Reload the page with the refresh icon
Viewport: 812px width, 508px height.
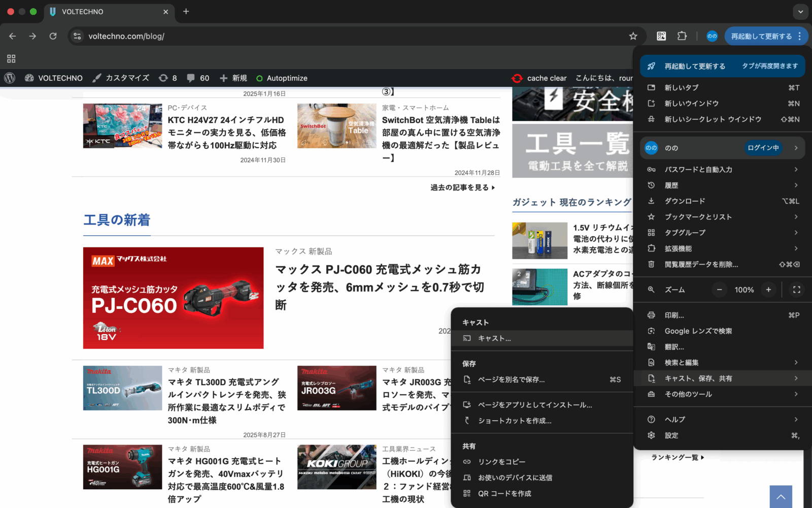pyautogui.click(x=53, y=36)
